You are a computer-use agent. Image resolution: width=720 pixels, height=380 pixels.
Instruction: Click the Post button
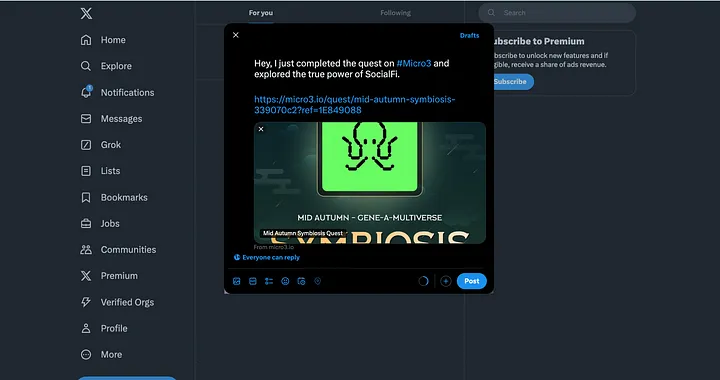472,281
